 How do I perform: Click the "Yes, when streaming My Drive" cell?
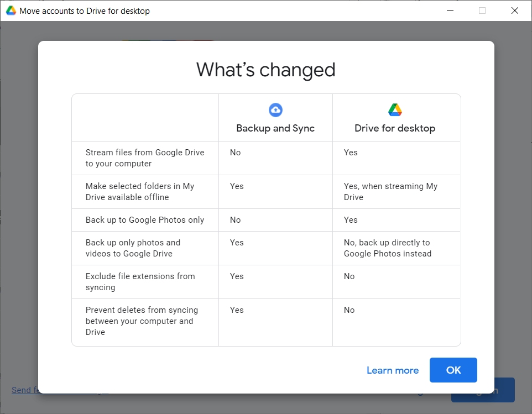tap(390, 192)
